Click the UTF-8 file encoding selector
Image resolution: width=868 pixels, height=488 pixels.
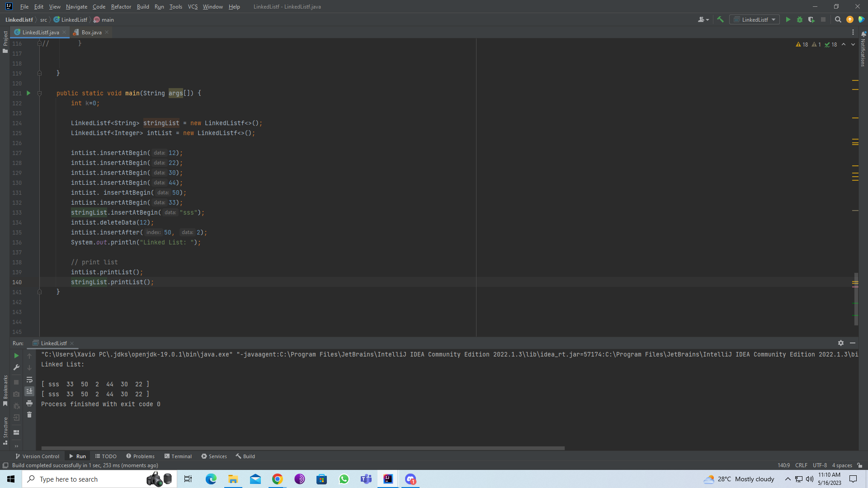[x=820, y=465]
